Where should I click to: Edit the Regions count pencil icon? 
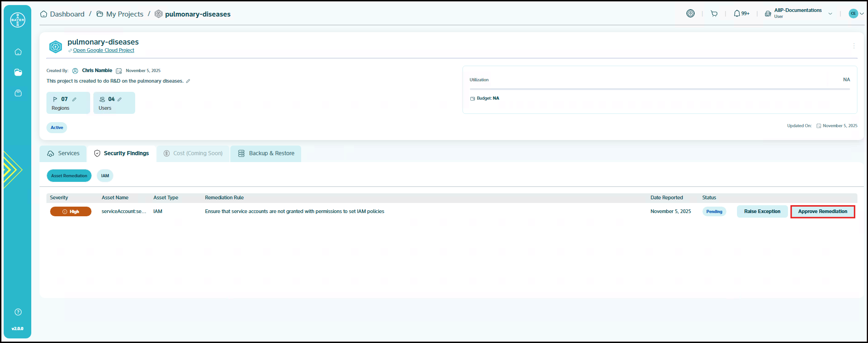(x=74, y=99)
